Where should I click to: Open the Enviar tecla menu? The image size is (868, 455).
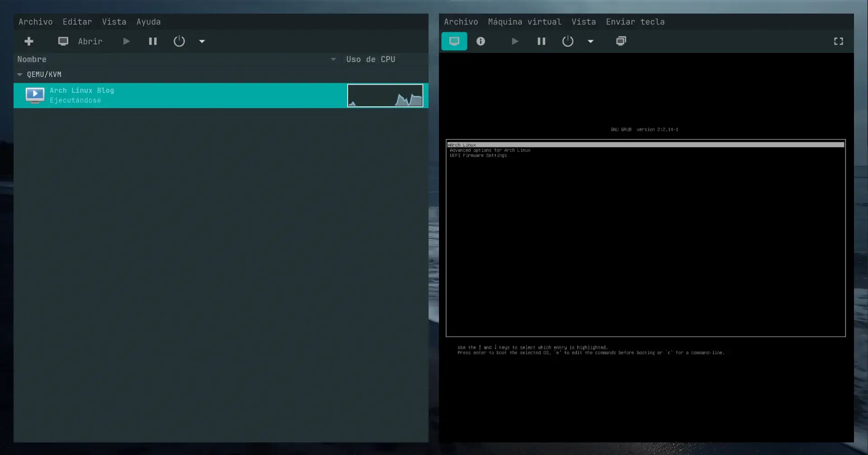pyautogui.click(x=635, y=21)
